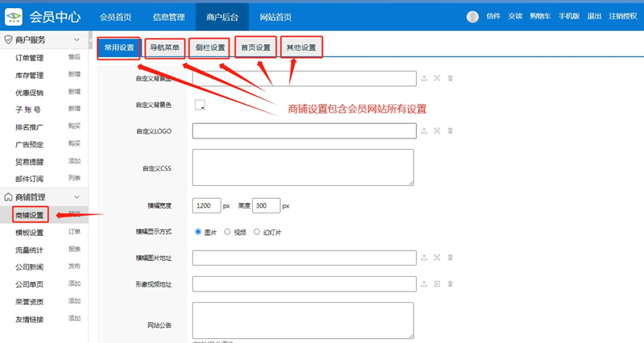Open the 模板设置 sidebar item
This screenshot has width=644, height=343.
coord(29,233)
